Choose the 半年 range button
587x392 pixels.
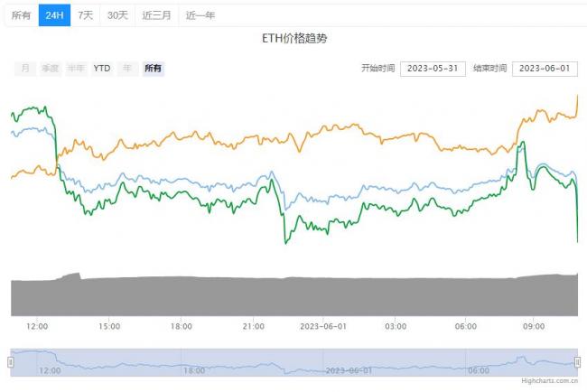pos(76,69)
